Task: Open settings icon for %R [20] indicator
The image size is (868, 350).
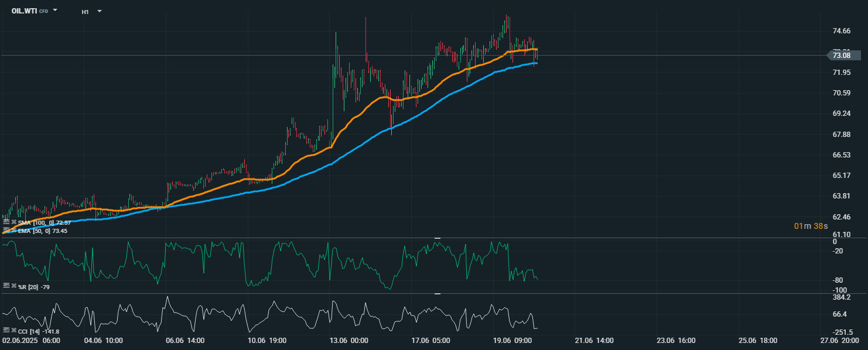Action: (x=6, y=286)
